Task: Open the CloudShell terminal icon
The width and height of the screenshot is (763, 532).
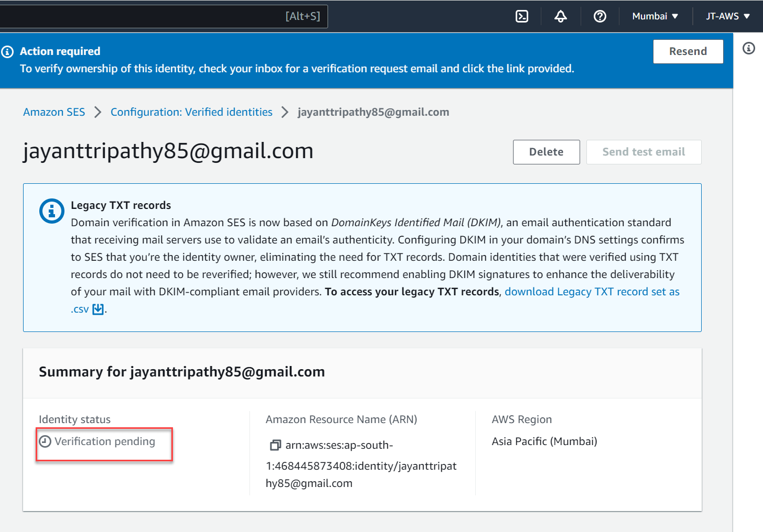Action: pyautogui.click(x=522, y=16)
